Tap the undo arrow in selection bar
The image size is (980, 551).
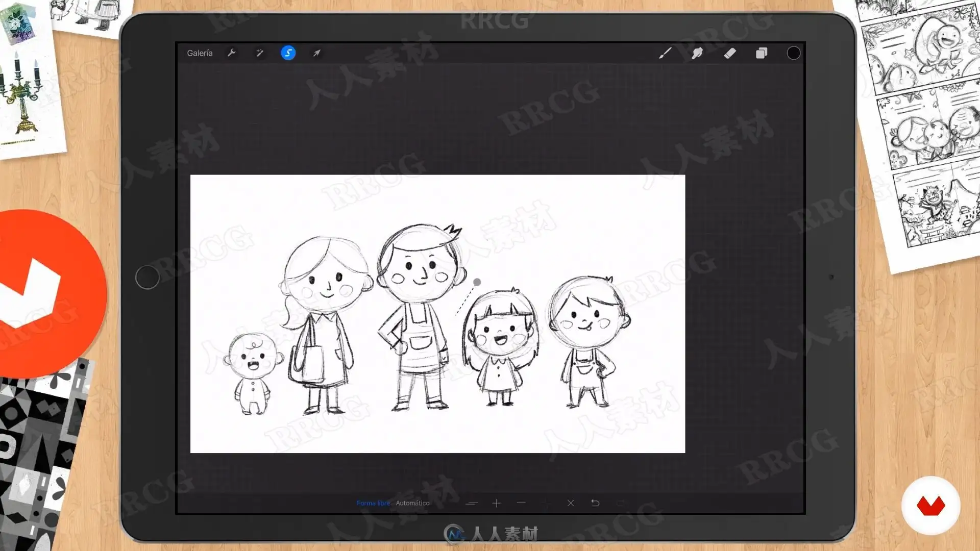click(x=595, y=503)
